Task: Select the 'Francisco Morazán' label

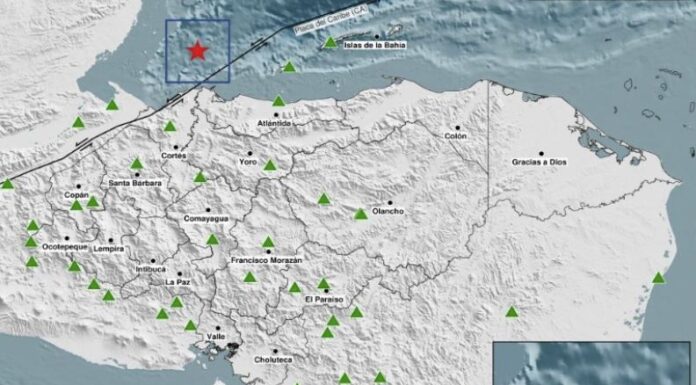Action: pyautogui.click(x=266, y=261)
